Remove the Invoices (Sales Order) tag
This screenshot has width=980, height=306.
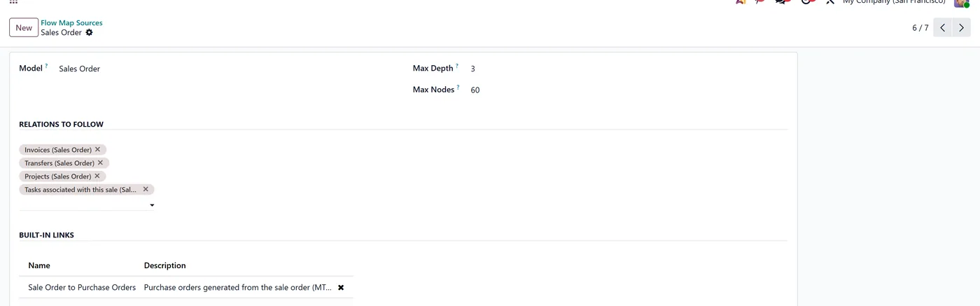tap(97, 149)
